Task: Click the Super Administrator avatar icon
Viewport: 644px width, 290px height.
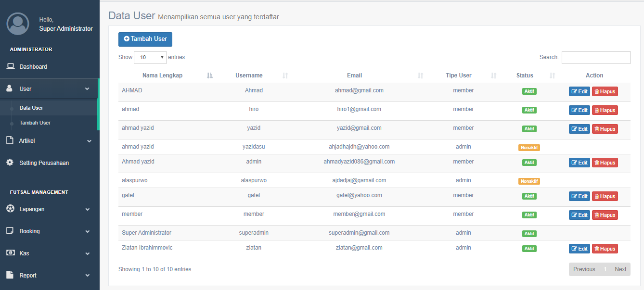Action: pos(18,24)
